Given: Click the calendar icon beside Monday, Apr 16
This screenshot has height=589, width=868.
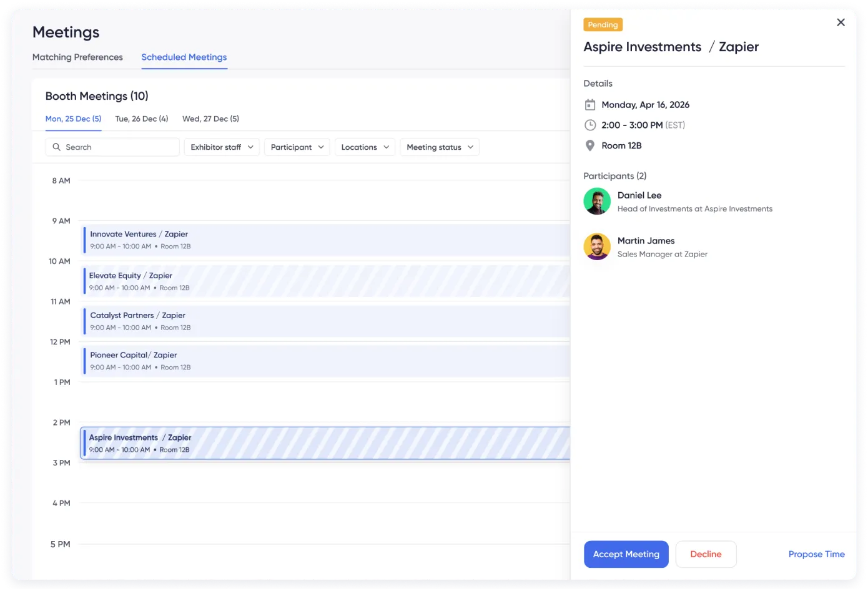Looking at the screenshot, I should pyautogui.click(x=589, y=105).
